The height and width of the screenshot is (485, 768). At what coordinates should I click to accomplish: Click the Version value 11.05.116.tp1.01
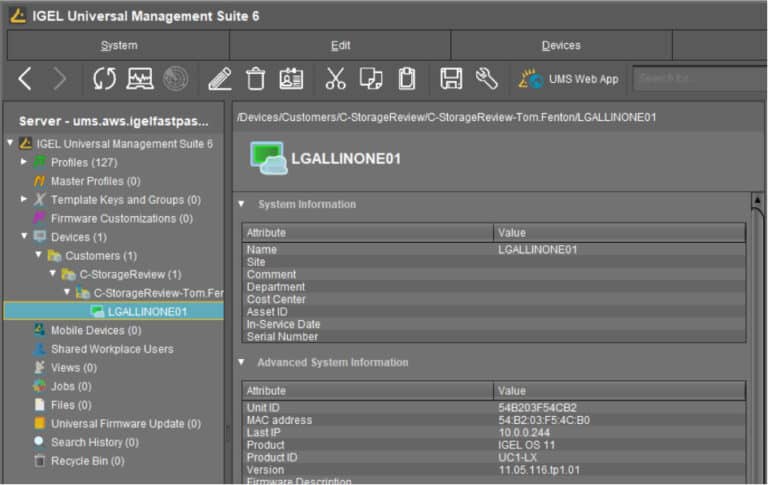click(539, 470)
